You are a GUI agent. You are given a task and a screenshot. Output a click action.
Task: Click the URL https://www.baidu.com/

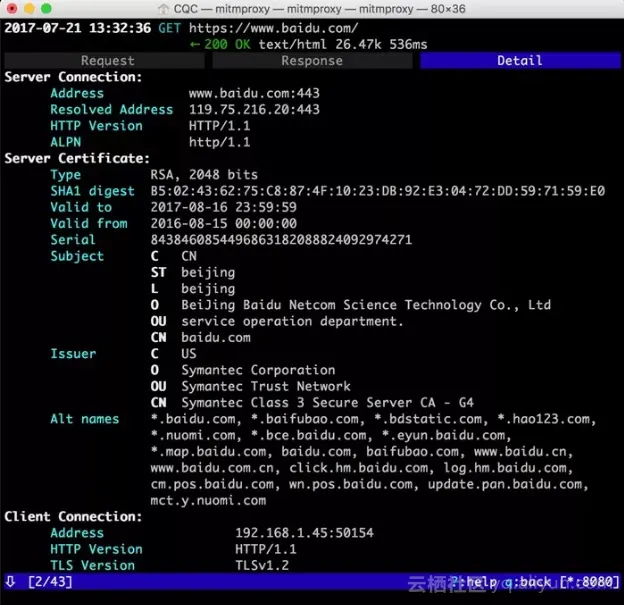tap(273, 28)
